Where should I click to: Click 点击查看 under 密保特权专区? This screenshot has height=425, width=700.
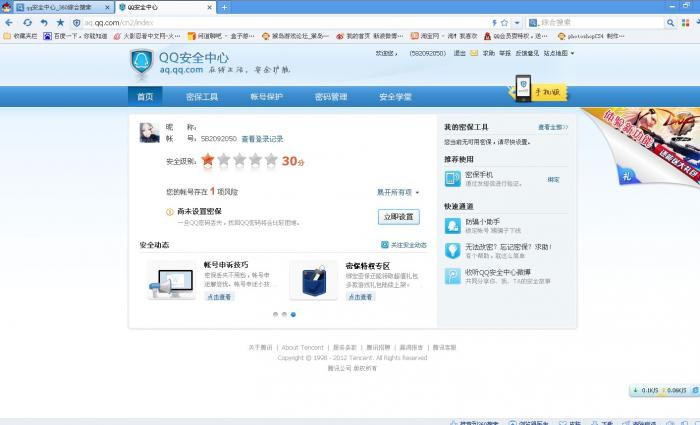tap(360, 297)
